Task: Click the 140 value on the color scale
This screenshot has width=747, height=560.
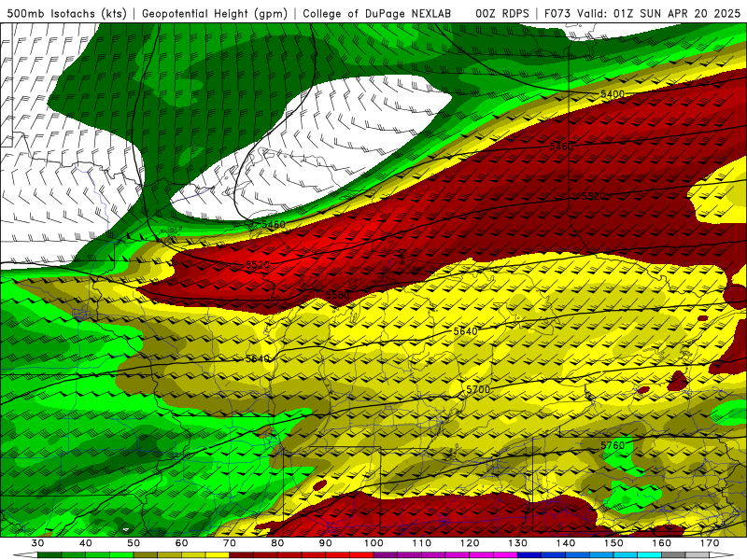Action: [566, 543]
